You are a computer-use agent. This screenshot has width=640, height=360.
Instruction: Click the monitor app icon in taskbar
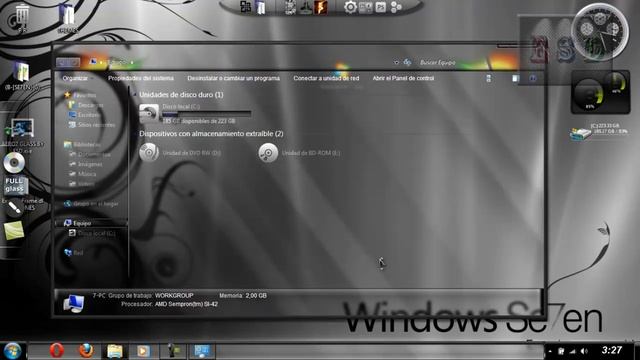[202, 351]
